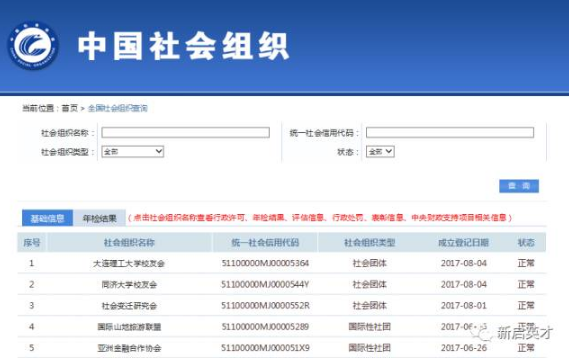Image resolution: width=569 pixels, height=360 pixels.
Task: Click 国际性社团 type in row 5
Action: coord(369,348)
